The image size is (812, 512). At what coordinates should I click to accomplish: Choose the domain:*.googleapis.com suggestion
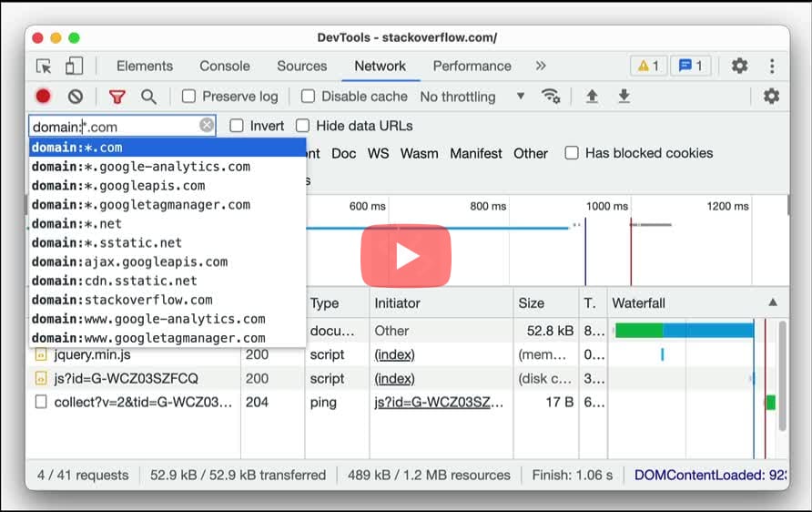coord(167,186)
